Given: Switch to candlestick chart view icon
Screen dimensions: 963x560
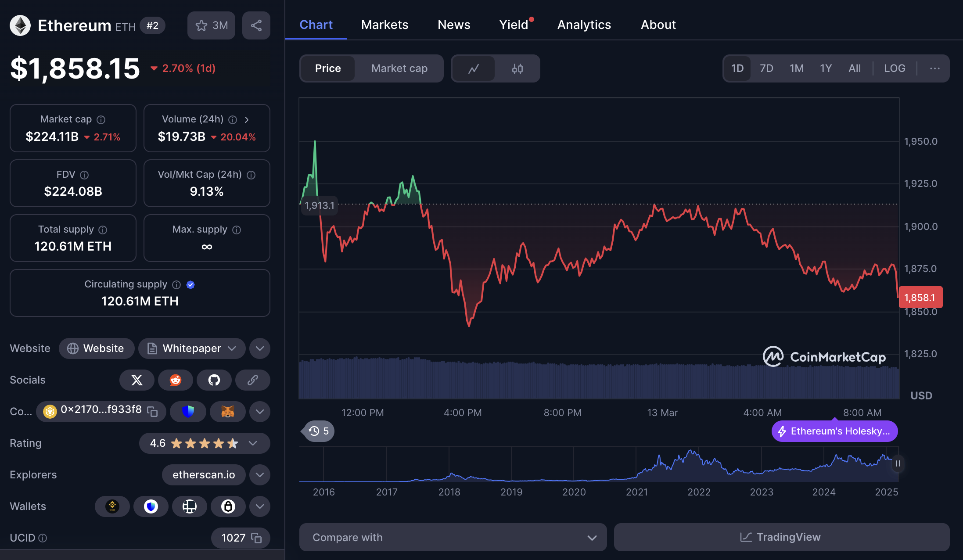Looking at the screenshot, I should 517,68.
